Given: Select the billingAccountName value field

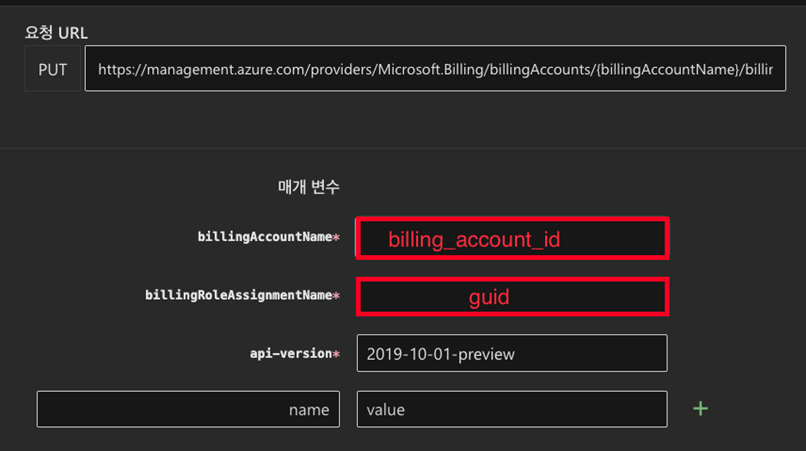Looking at the screenshot, I should point(512,238).
